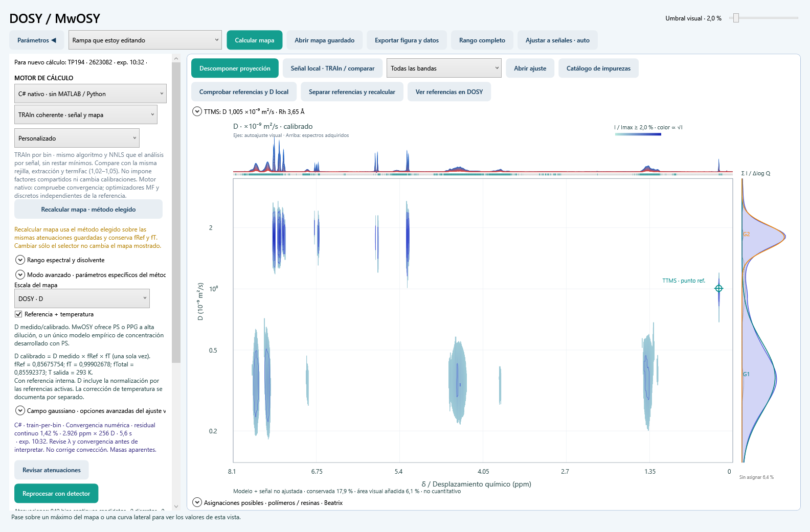Click Reprocesar con detector button
Viewport: 810px width, 532px height.
coord(56,493)
